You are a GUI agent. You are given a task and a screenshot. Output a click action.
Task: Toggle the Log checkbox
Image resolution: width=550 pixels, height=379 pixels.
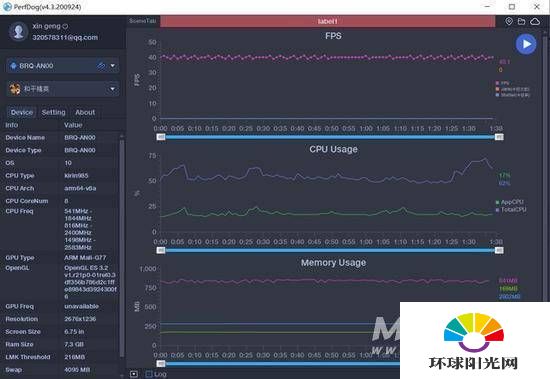pyautogui.click(x=149, y=374)
